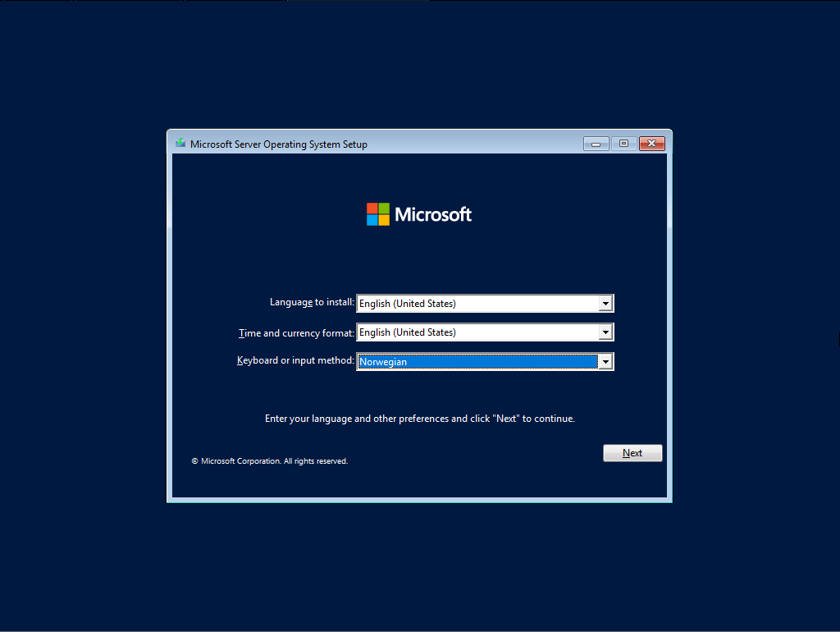The height and width of the screenshot is (632, 840).
Task: Click the "Keyboard or input method:" label
Action: tap(295, 361)
